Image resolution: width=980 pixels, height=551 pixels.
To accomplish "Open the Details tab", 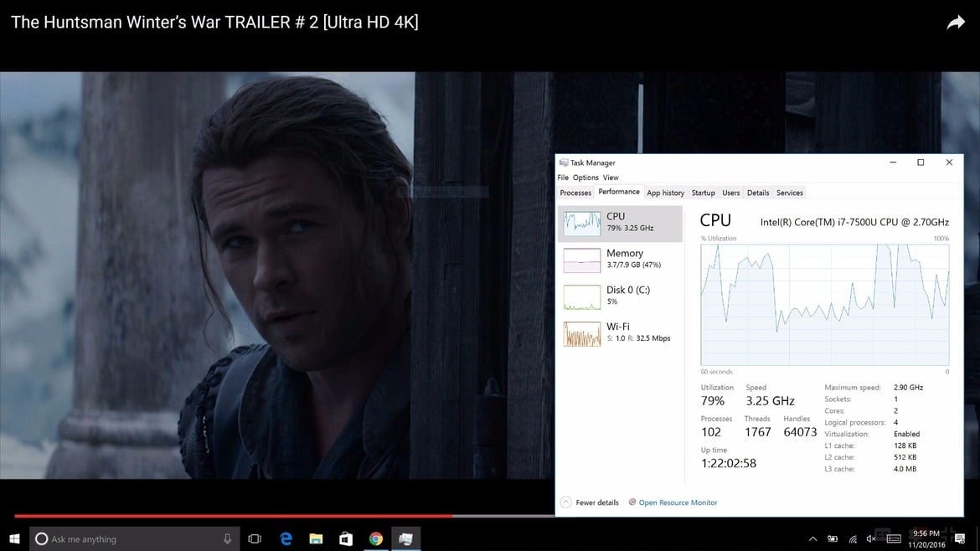I will pos(758,193).
